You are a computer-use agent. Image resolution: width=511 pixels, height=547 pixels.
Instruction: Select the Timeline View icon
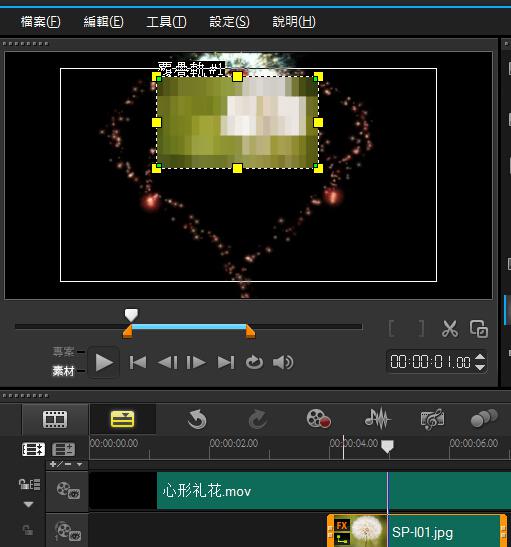[x=122, y=419]
